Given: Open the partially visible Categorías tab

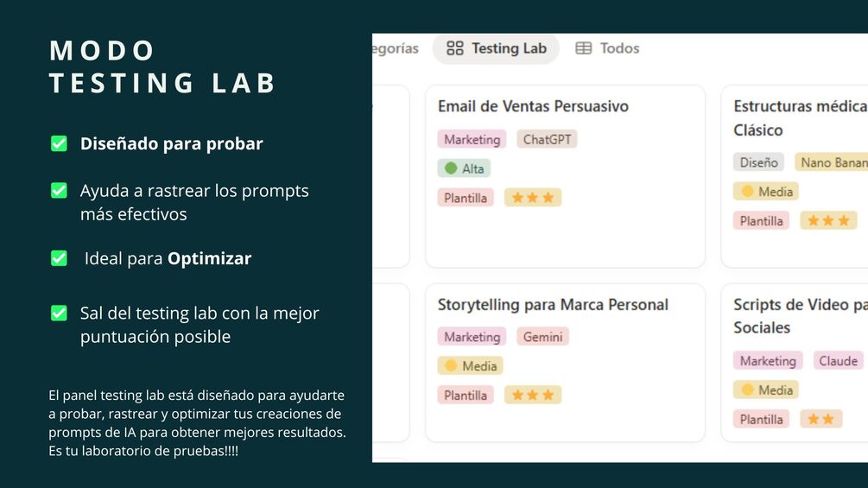Looking at the screenshot, I should coord(396,48).
